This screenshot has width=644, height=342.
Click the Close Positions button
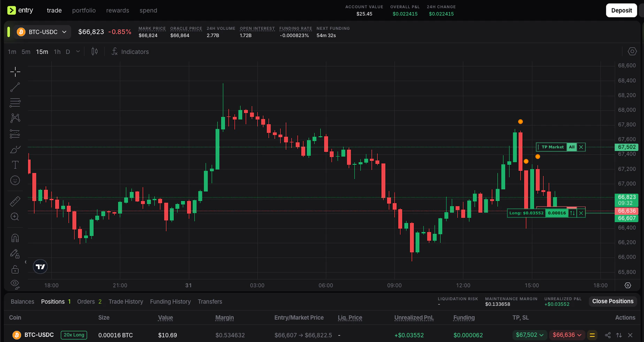613,301
